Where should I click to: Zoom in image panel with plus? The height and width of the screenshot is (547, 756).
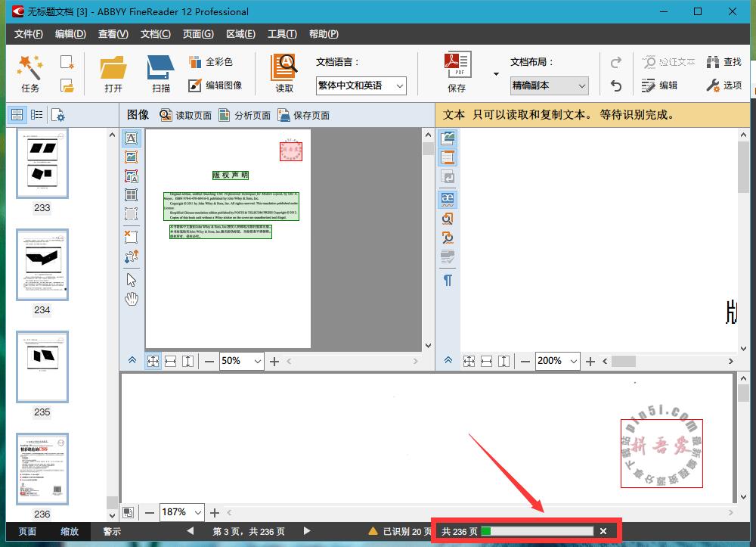pos(274,362)
